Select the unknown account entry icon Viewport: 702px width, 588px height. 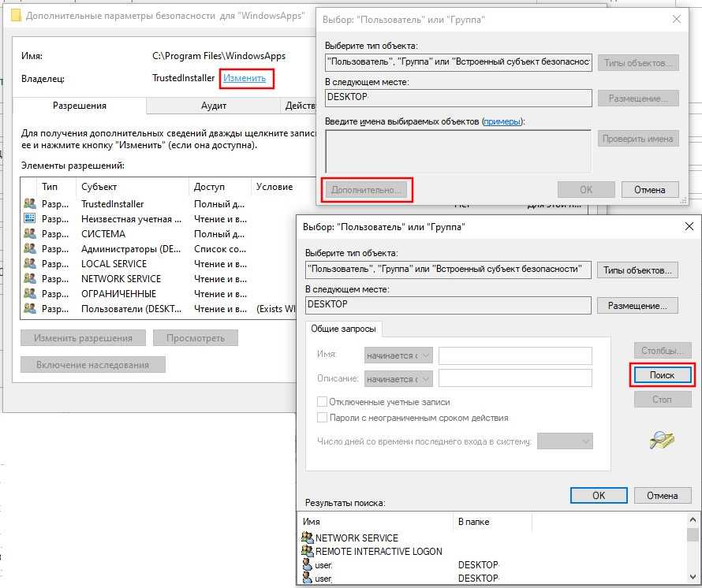(x=30, y=219)
